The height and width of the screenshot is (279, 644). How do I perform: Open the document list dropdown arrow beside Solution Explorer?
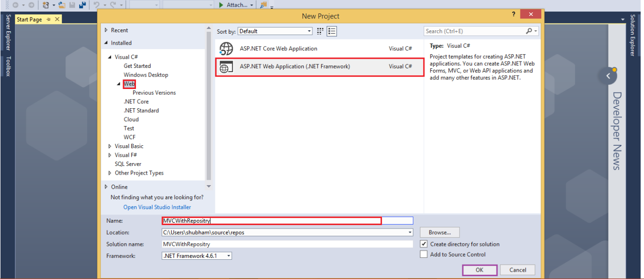click(623, 19)
